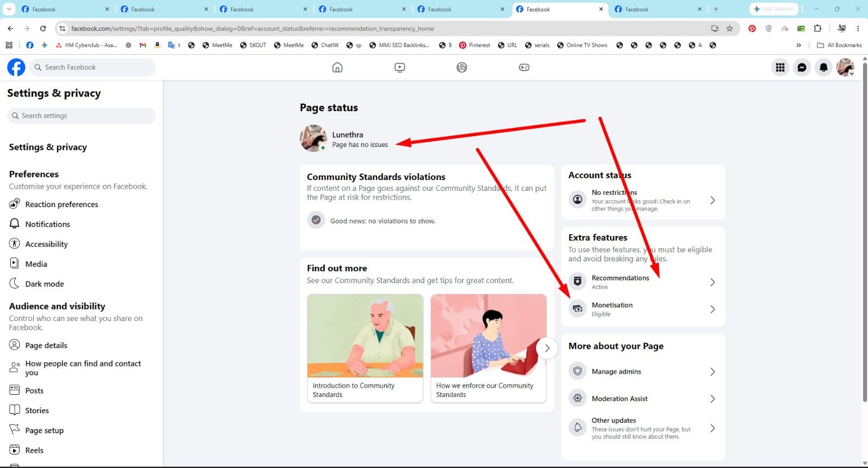Show more bookmarks with the overflow chevrons
This screenshot has height=468, width=868.
pos(799,45)
